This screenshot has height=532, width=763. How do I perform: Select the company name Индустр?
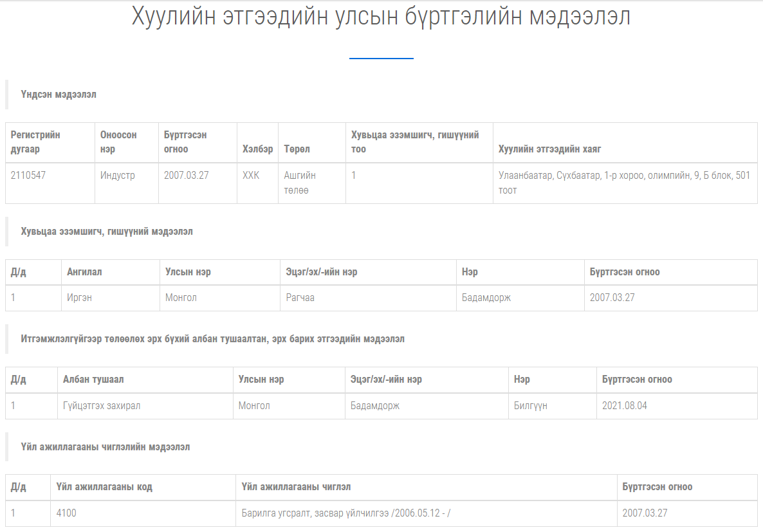(x=117, y=175)
